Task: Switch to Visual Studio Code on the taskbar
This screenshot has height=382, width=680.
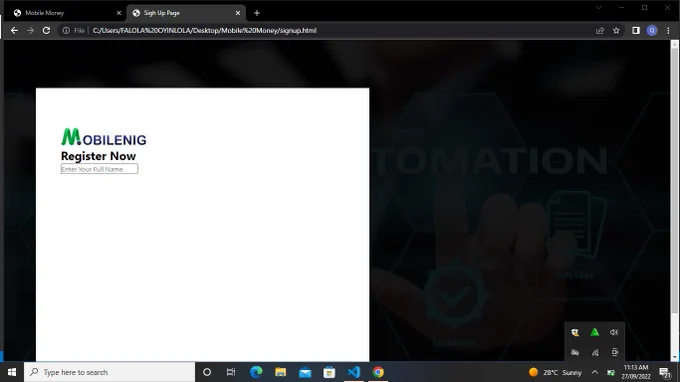Action: (354, 372)
